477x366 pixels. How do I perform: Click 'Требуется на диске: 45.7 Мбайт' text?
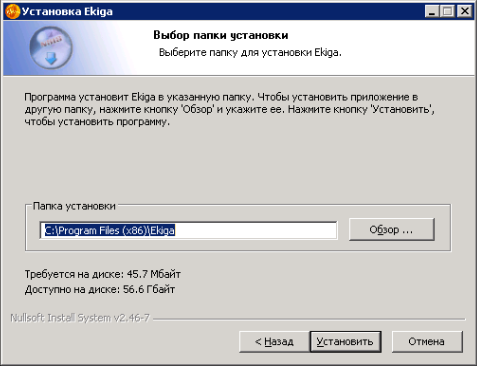click(x=103, y=274)
